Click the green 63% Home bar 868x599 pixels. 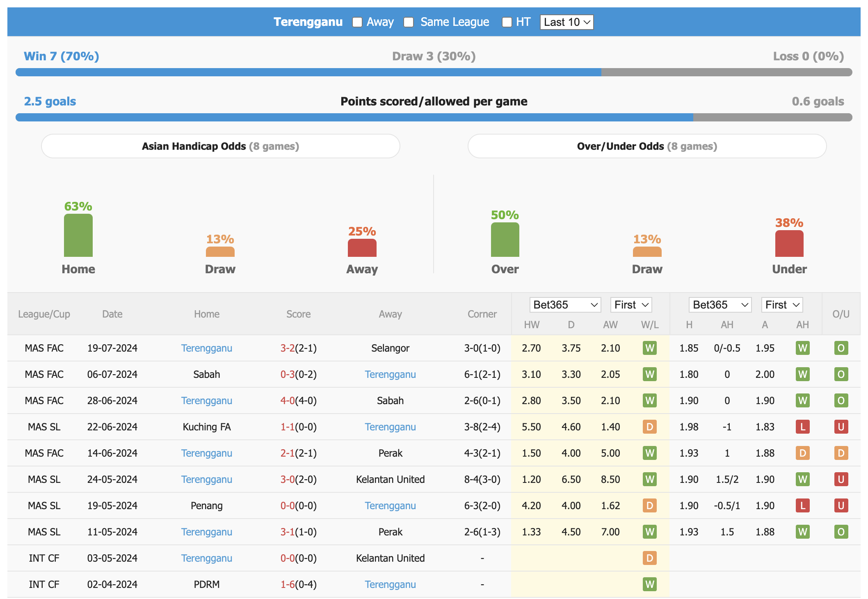78,235
